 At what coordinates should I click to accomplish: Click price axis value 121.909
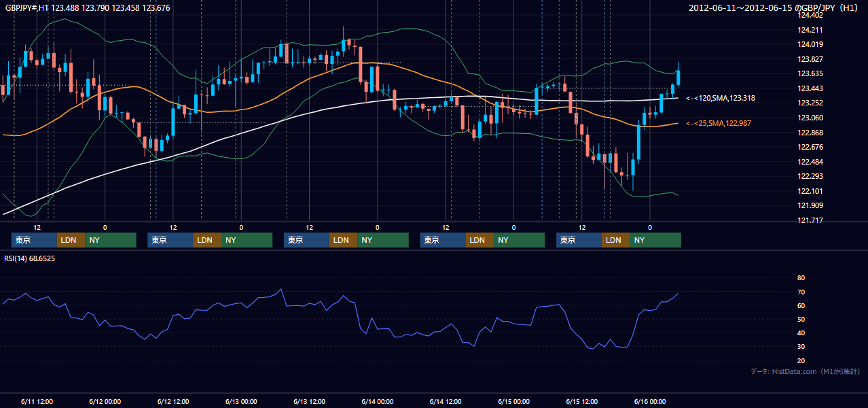810,205
